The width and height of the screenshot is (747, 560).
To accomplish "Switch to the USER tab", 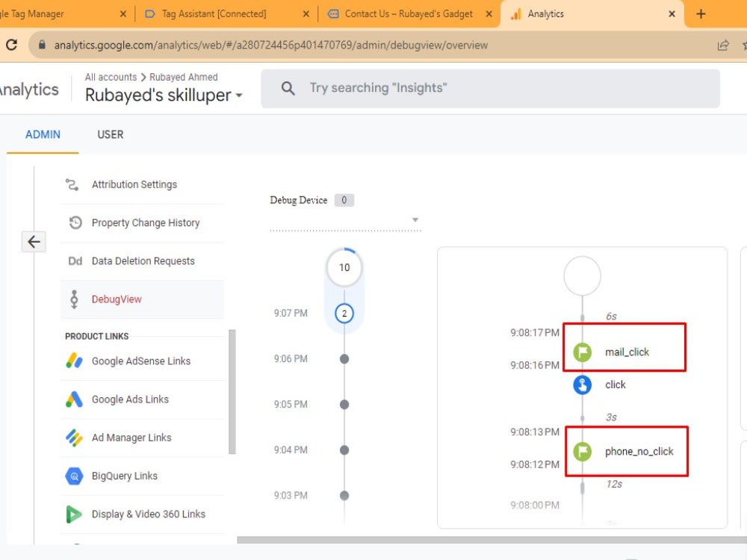I will pos(110,134).
